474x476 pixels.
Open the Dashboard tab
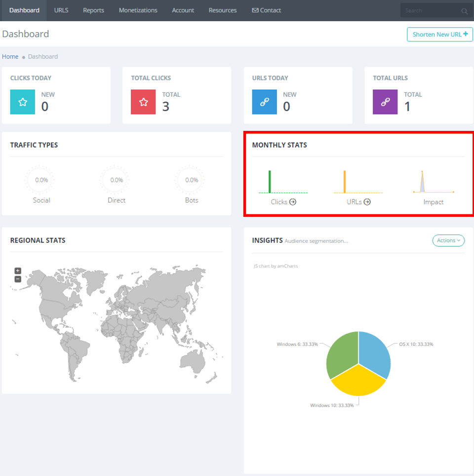point(24,10)
